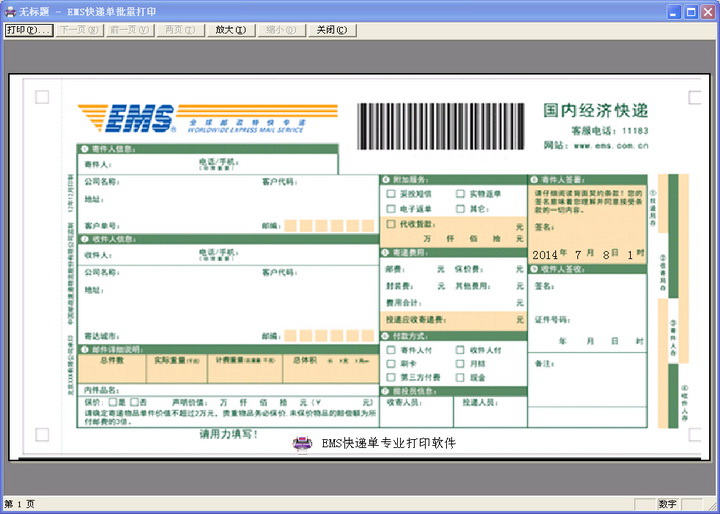Click the 证件号码: label
Image resolution: width=720 pixels, height=514 pixels.
(552, 320)
